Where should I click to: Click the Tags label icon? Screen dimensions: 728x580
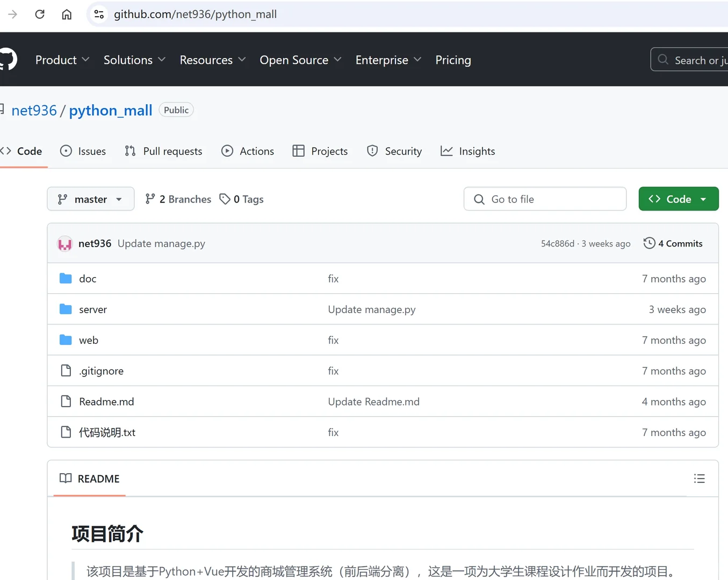click(x=225, y=199)
